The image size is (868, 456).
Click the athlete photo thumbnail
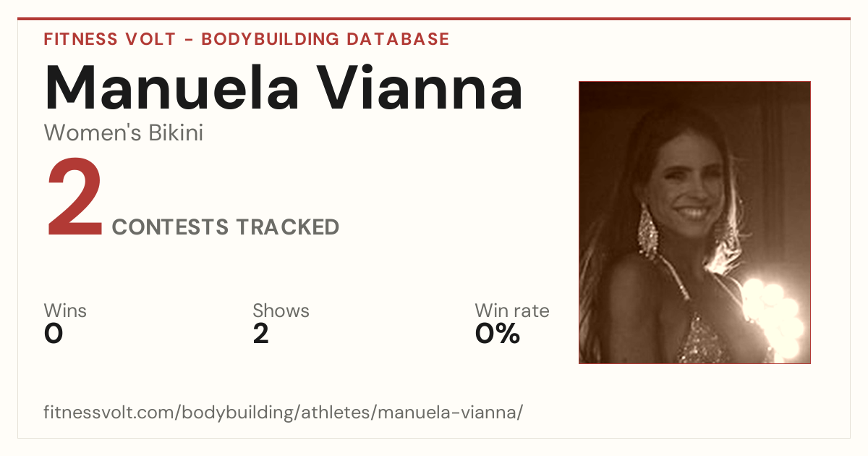(x=694, y=222)
